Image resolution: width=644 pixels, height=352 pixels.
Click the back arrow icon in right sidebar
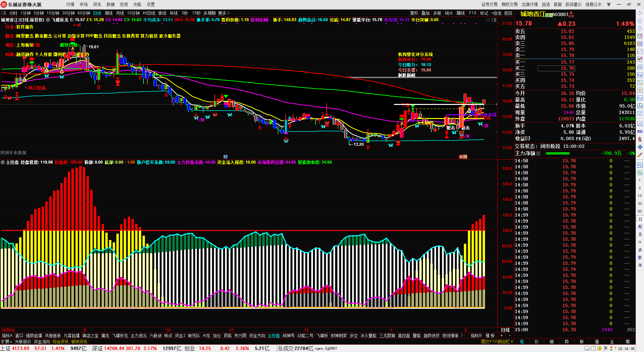[x=640, y=13]
